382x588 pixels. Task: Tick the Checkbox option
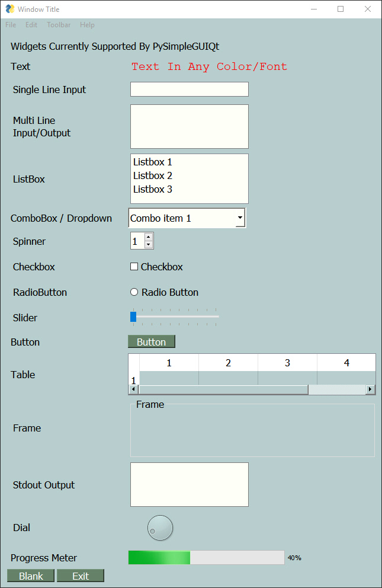pyautogui.click(x=134, y=267)
